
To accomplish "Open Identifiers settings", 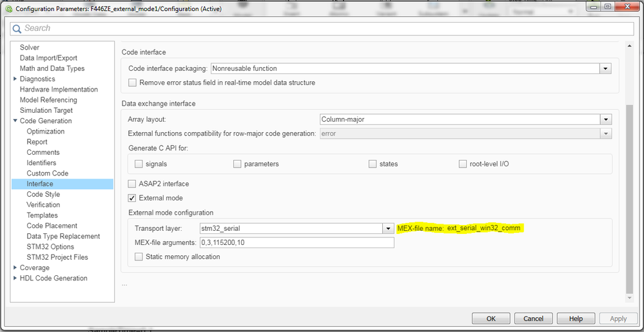I will click(x=41, y=162).
